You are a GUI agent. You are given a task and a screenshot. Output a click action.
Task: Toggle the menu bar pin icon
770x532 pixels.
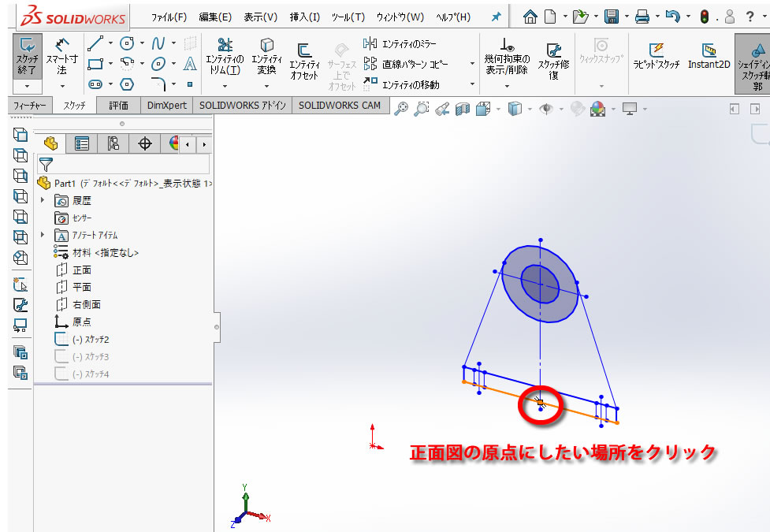click(496, 17)
